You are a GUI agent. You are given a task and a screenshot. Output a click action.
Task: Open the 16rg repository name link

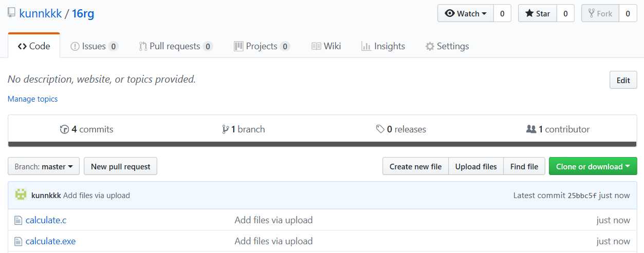pyautogui.click(x=83, y=13)
